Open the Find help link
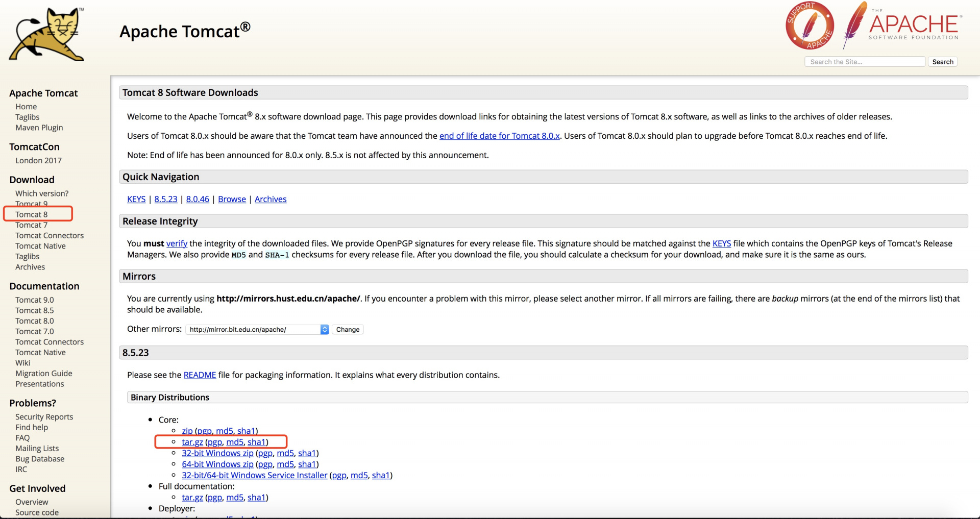The width and height of the screenshot is (980, 519). pos(32,427)
